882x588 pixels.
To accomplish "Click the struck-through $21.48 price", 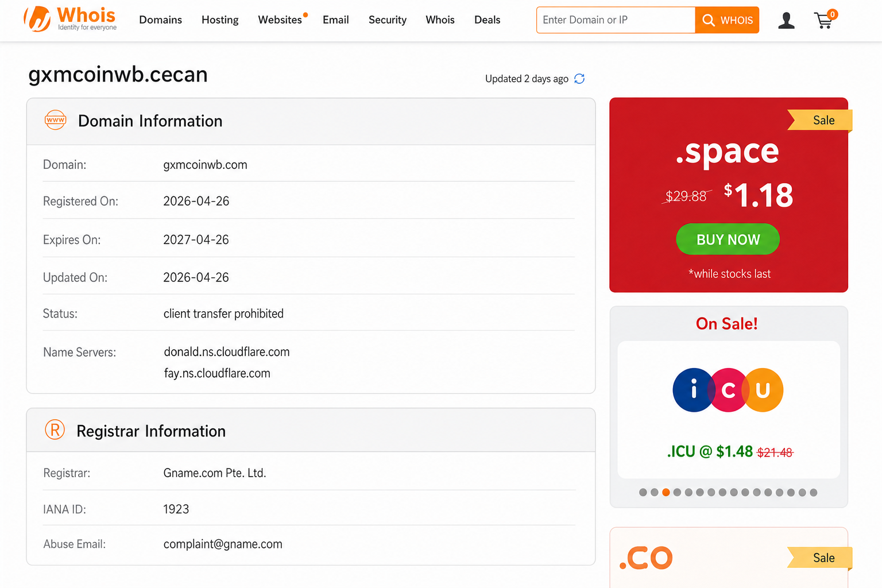I will pyautogui.click(x=775, y=452).
